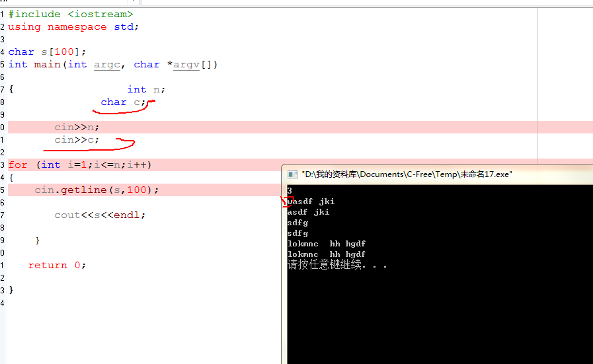The width and height of the screenshot is (593, 364).
Task: Click the "return 0;" statement
Action: [x=57, y=265]
